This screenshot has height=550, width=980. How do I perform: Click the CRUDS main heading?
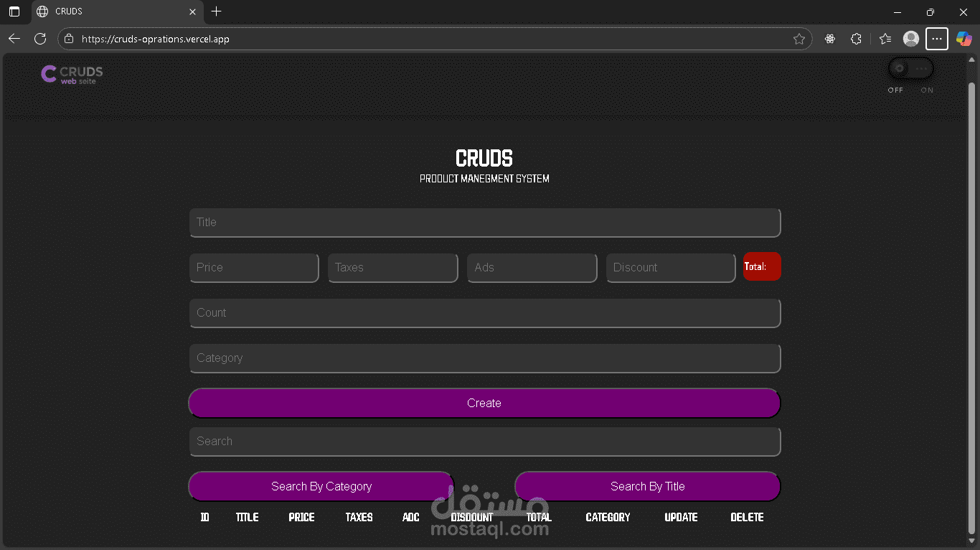click(x=484, y=159)
